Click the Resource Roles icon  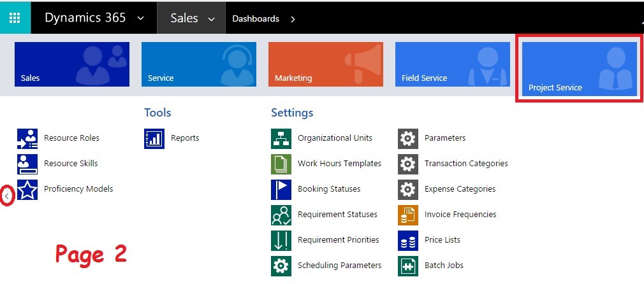27,138
